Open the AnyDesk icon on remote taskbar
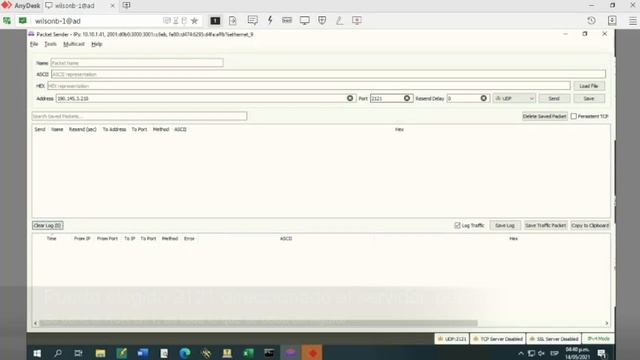 [312, 353]
